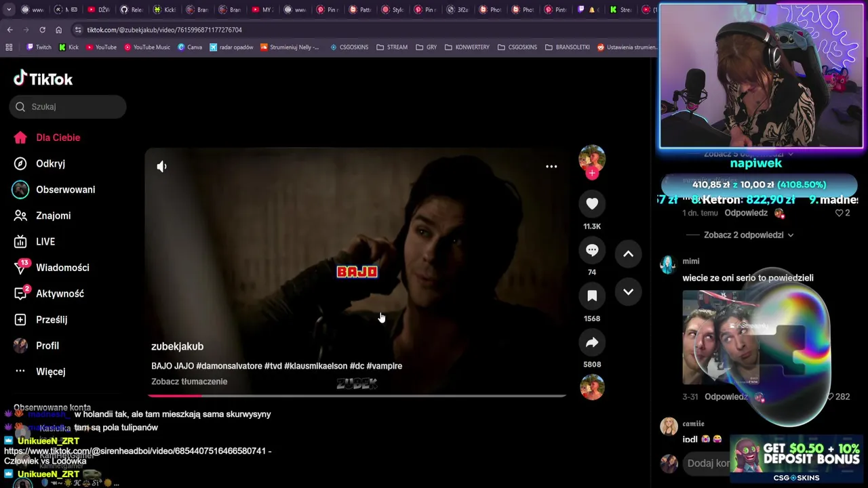Viewport: 868px width, 488px height.
Task: Open the #vampire hashtag
Action: tap(384, 366)
